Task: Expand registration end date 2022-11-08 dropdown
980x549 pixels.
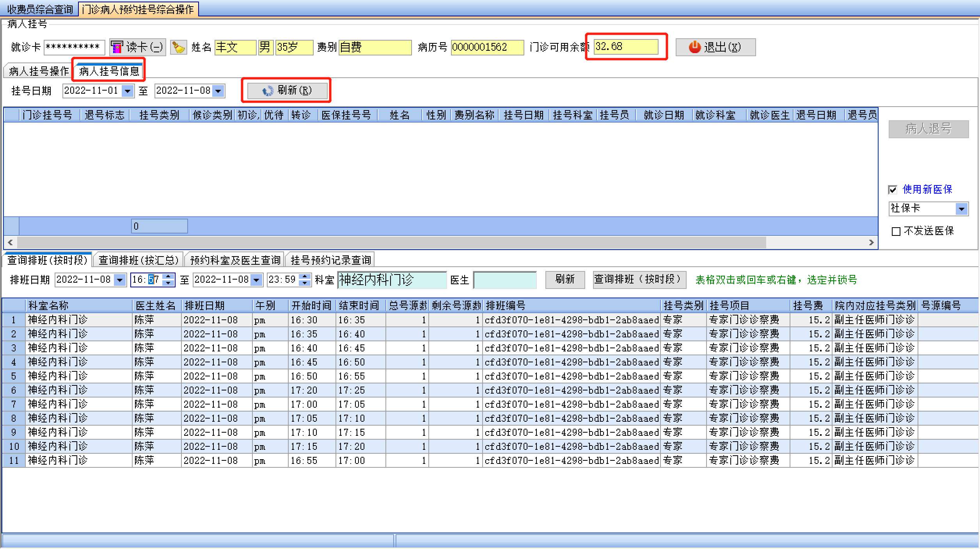Action: tap(218, 91)
